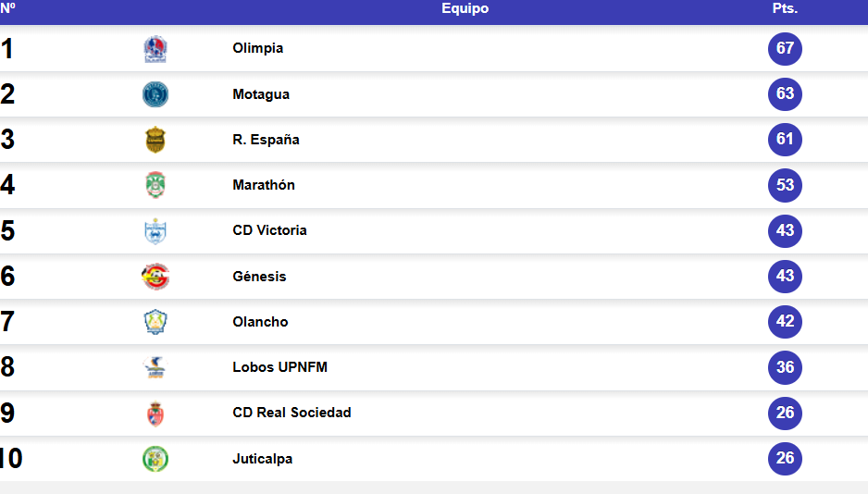Click the Olimpia team crest
This screenshot has width=868, height=494.
click(155, 49)
